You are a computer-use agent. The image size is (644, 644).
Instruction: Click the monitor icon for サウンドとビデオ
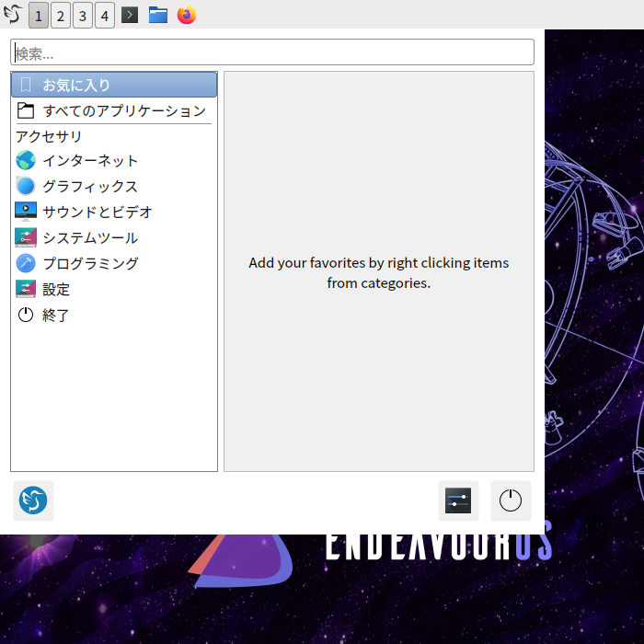(x=26, y=212)
